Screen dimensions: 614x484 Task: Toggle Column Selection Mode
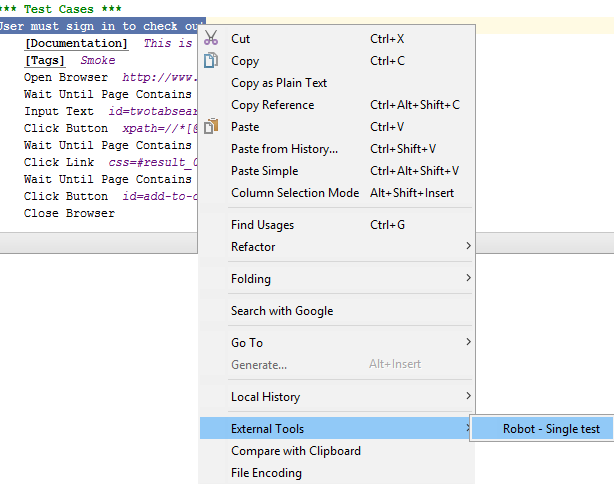tap(294, 193)
